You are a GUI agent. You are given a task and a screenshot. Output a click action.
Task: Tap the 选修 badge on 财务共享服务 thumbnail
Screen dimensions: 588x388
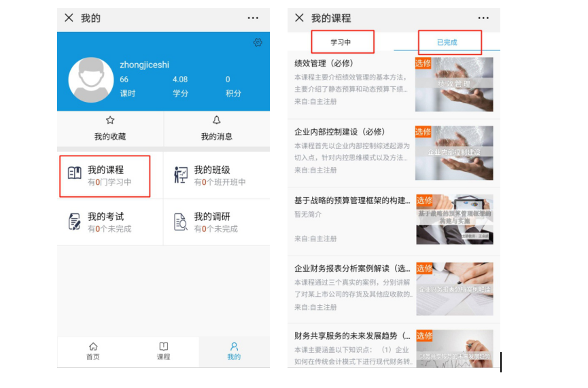[424, 336]
